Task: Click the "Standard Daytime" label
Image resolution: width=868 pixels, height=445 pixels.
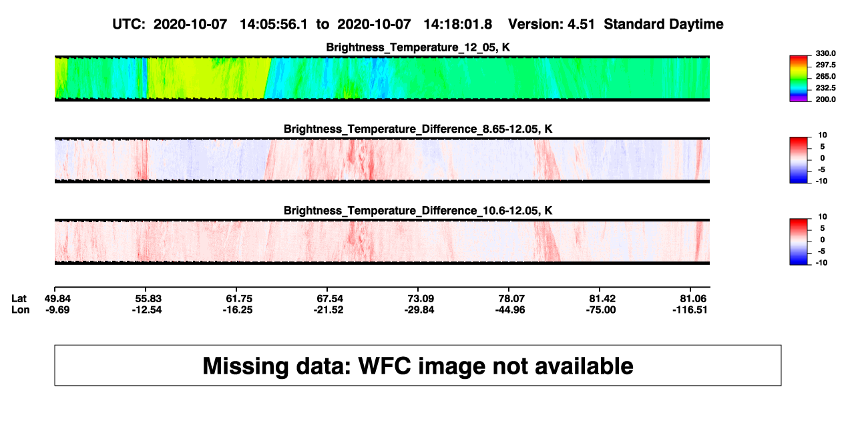Action: (x=664, y=24)
